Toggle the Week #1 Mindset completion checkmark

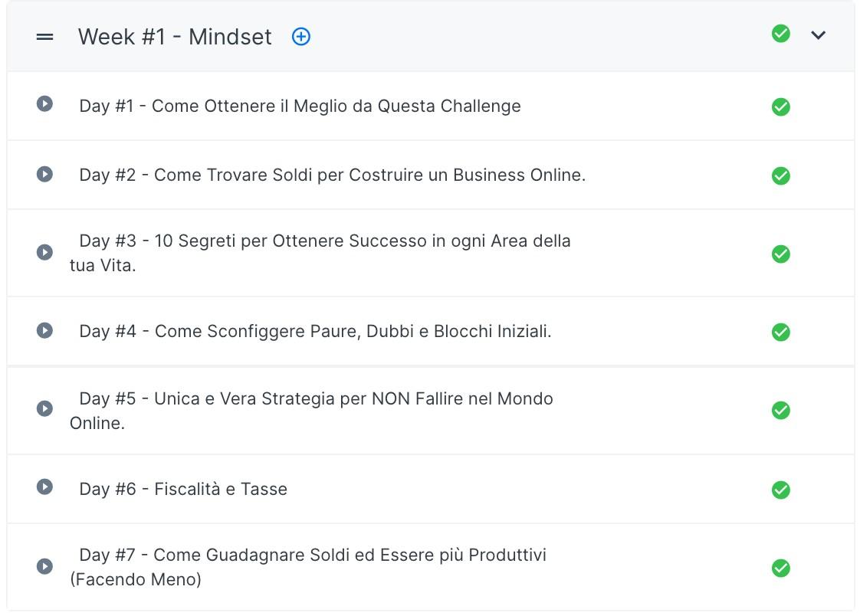click(780, 34)
